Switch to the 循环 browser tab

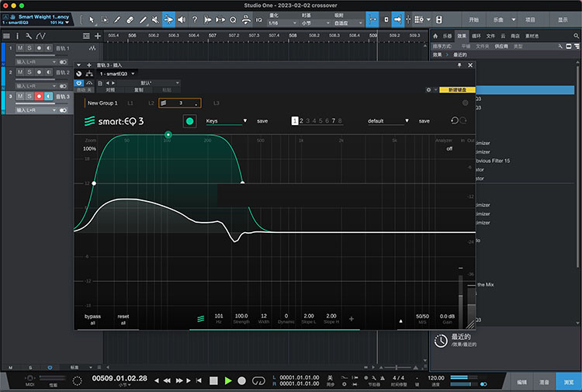pyautogui.click(x=476, y=36)
